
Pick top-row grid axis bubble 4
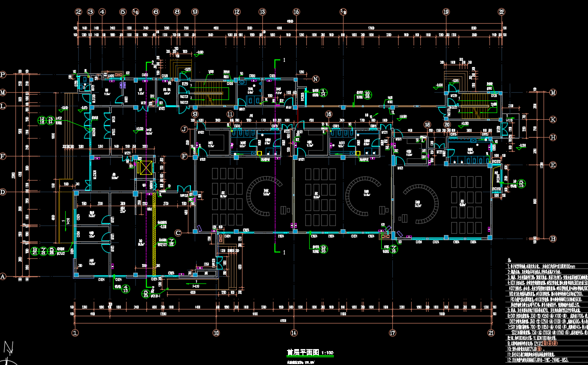pos(102,12)
